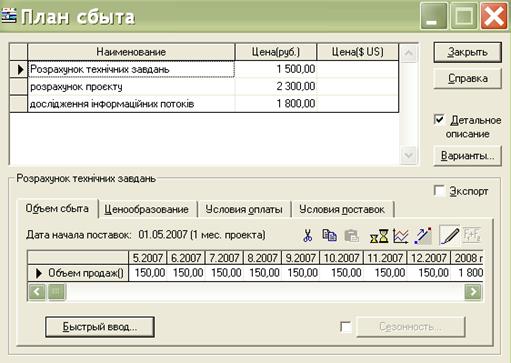
Task: Tick the checkbox next to Сезонность
Action: (x=346, y=327)
